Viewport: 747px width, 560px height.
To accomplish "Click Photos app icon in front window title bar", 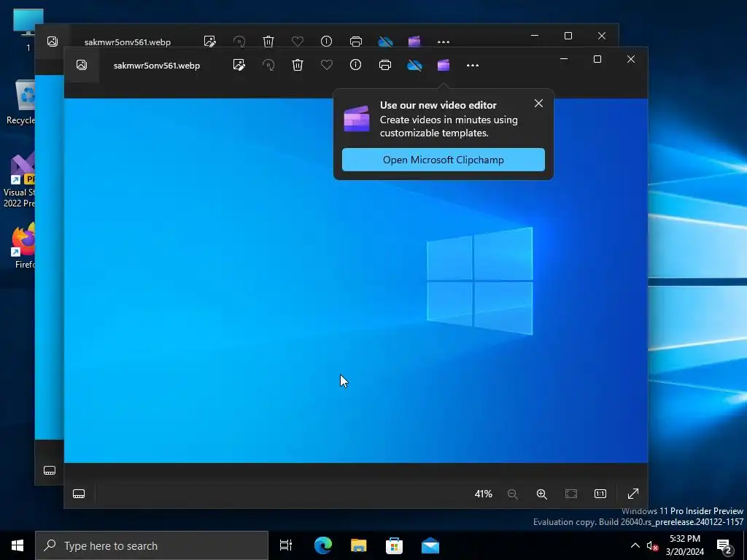I will click(82, 65).
